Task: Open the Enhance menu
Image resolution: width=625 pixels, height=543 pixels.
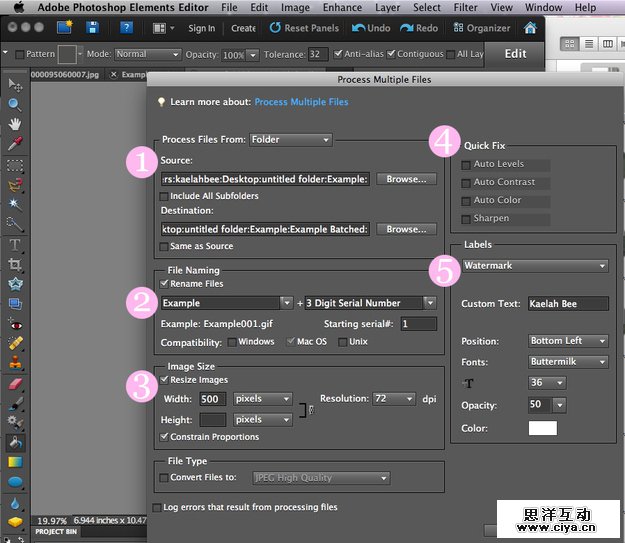Action: [x=343, y=7]
